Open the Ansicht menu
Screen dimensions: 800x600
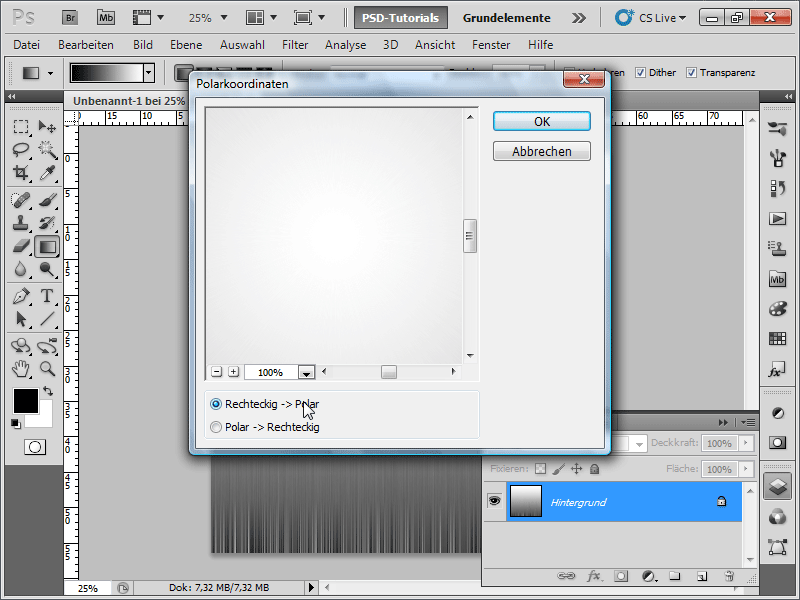coord(435,45)
